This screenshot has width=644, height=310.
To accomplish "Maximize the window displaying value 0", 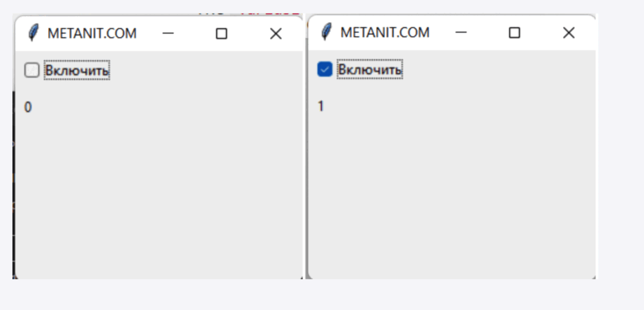I will [x=221, y=34].
